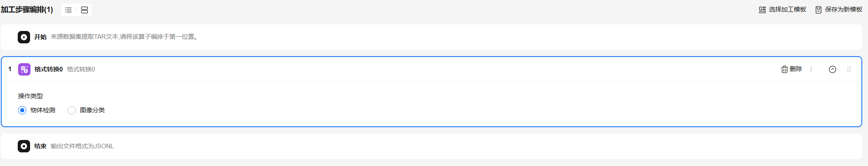Grab the drag handle of 格式转换0 step
The width and height of the screenshot is (868, 166).
849,69
